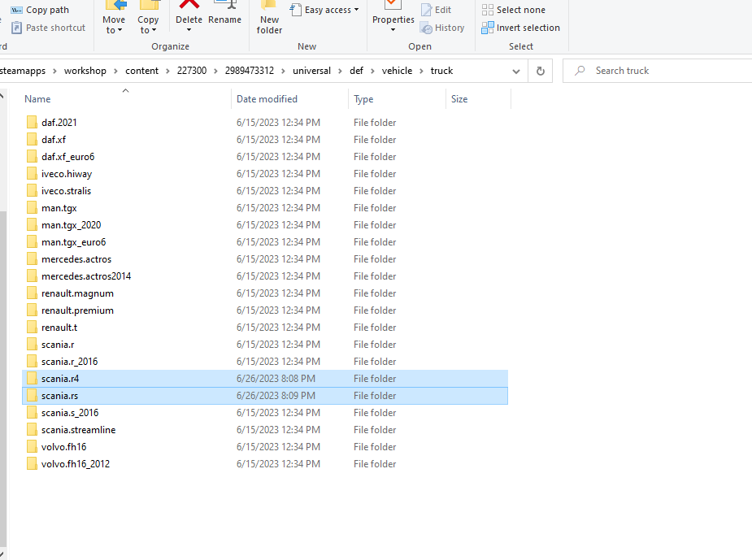Go to the vehicle breadcrumb
The width and height of the screenshot is (752, 560).
[x=397, y=71]
